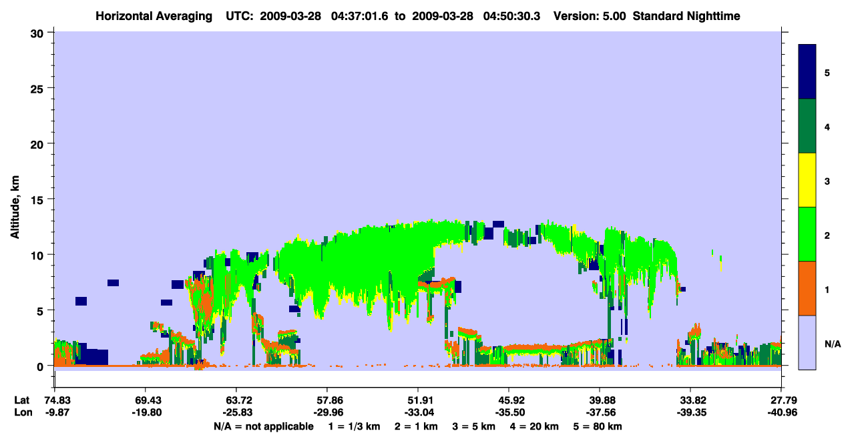Click the bright green level 2 color segment

807,234
